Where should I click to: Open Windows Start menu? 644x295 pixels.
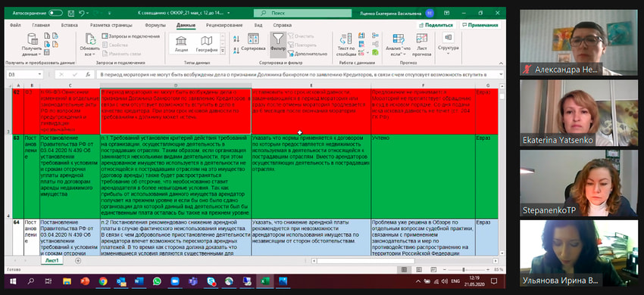[13, 281]
